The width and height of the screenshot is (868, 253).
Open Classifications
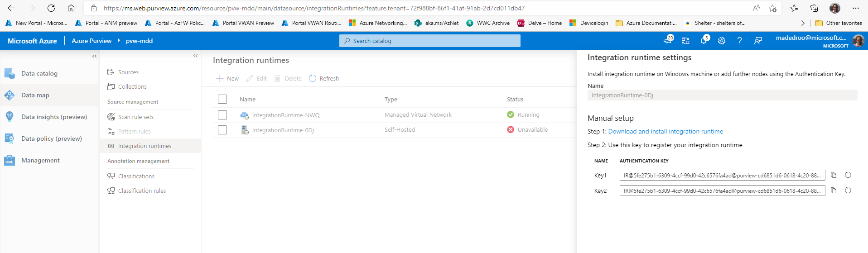coord(136,176)
